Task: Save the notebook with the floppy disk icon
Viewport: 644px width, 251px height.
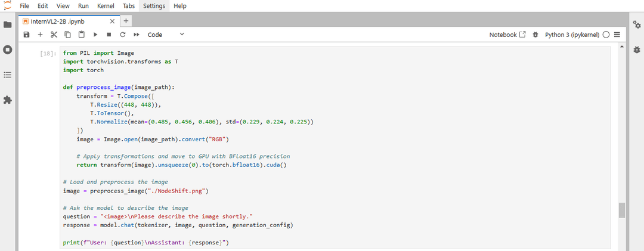Action: click(x=27, y=35)
